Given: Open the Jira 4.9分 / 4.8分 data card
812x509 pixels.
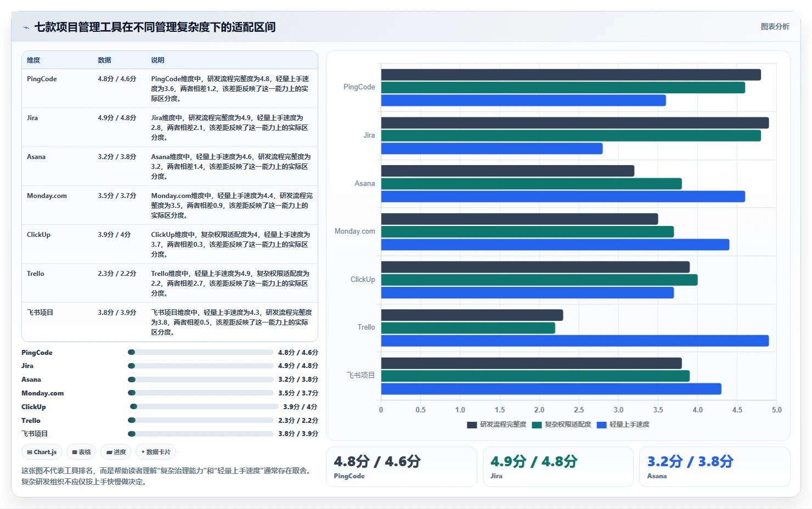Looking at the screenshot, I should (x=558, y=467).
